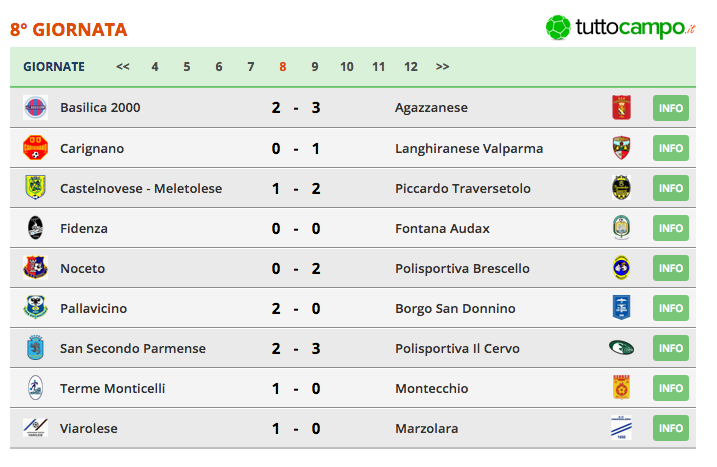Click the Piccardo Traversetolo black crest

click(621, 188)
